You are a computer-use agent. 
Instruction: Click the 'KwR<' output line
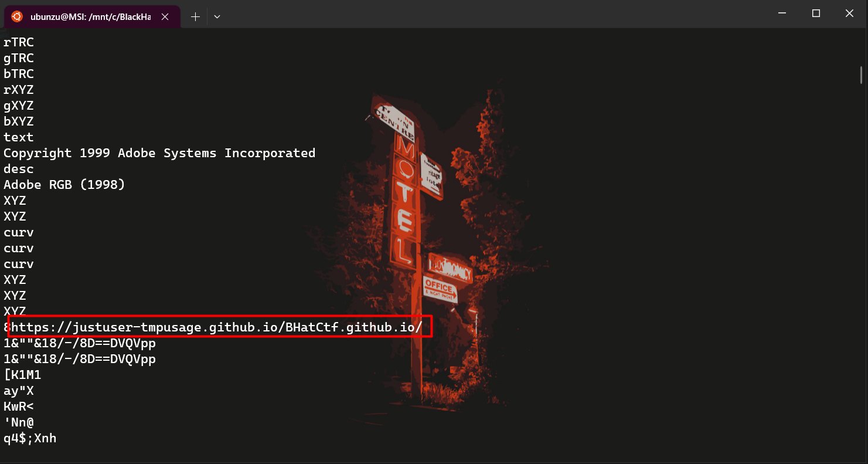pyautogui.click(x=19, y=407)
